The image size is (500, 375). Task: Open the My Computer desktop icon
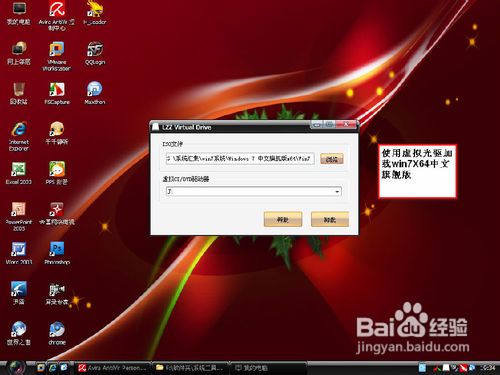coord(19,13)
